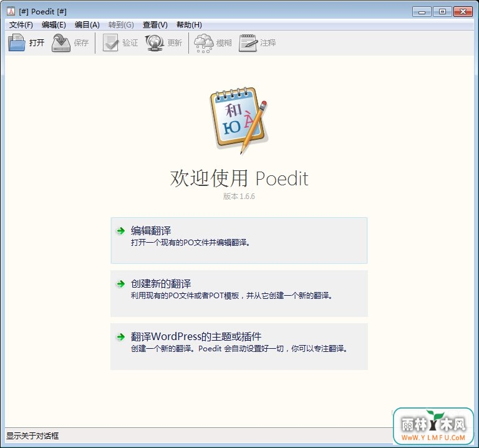Open the 查看(V) menu
479x448 pixels.
point(155,25)
